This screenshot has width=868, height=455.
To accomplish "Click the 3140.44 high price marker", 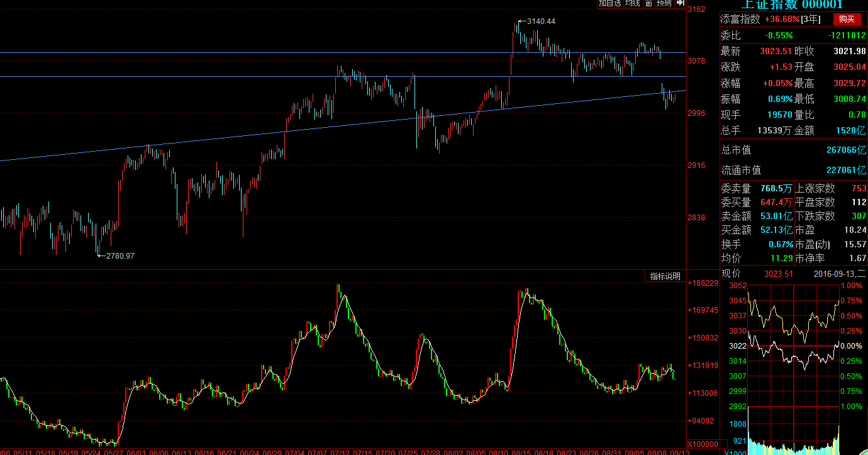I will (x=541, y=21).
